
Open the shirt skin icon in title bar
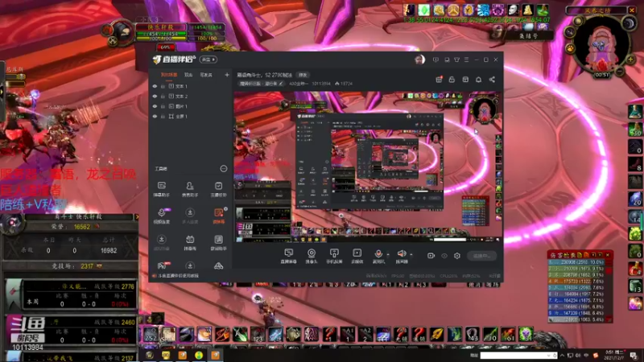pos(456,60)
